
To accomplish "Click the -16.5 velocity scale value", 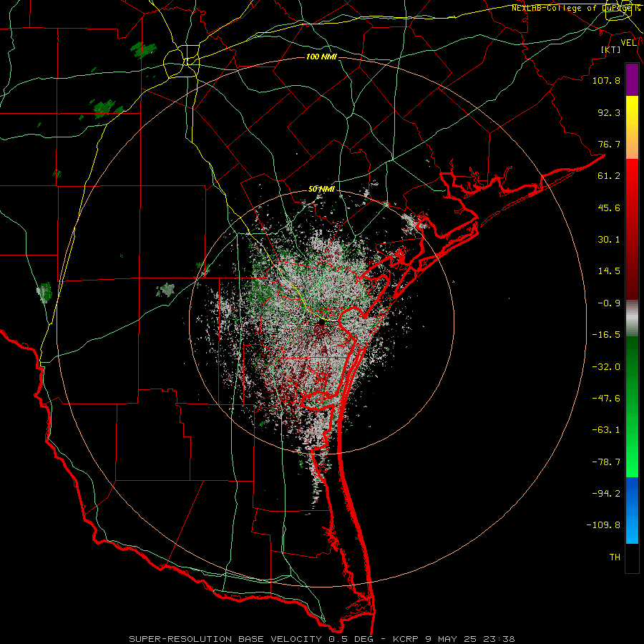I will 606,335.
